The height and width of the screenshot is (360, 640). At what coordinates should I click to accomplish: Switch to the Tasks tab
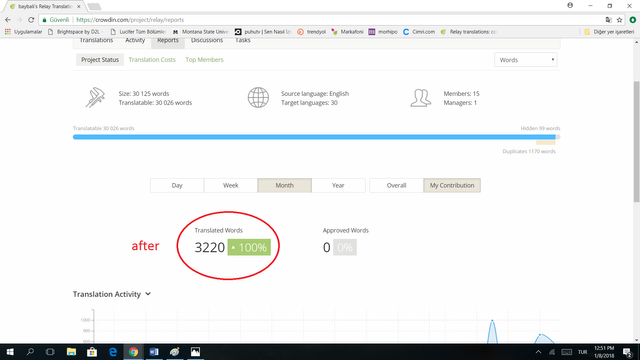(x=242, y=41)
